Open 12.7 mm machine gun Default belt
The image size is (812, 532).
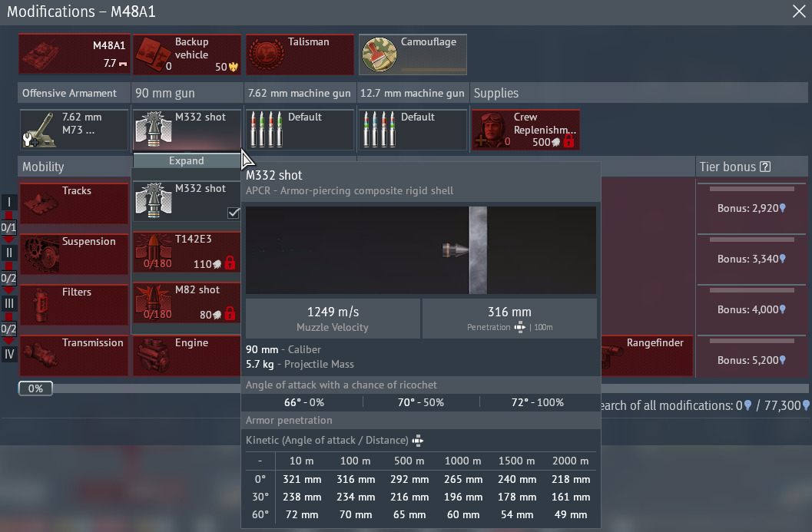413,130
